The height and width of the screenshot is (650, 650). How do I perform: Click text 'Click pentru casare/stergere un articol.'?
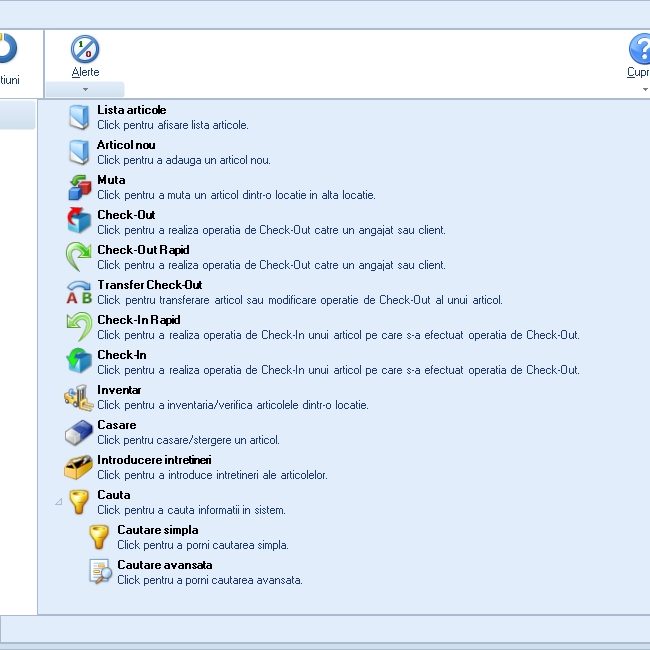point(188,440)
